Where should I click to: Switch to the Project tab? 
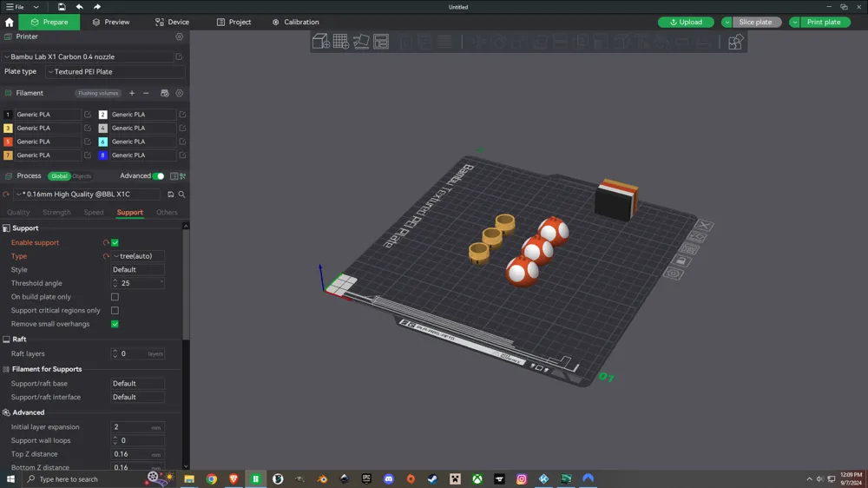coord(233,23)
